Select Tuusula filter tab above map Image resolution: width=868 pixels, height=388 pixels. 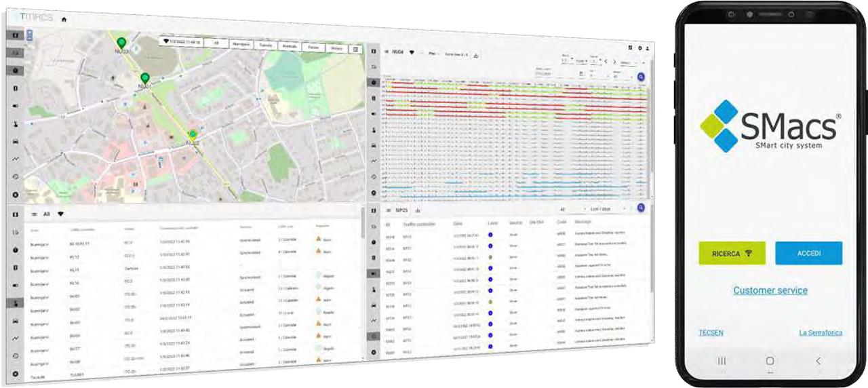point(265,45)
